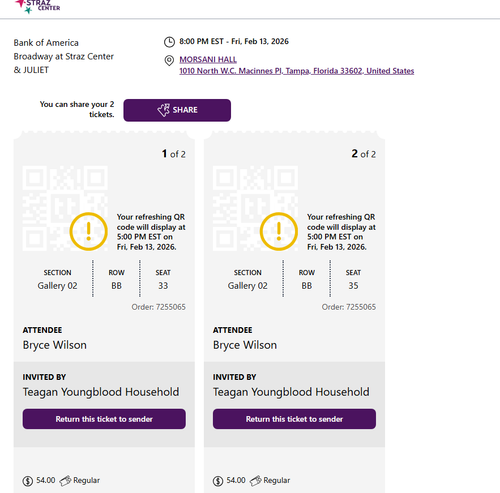Click the Straz Center logo
This screenshot has width=500, height=493.
point(38,6)
